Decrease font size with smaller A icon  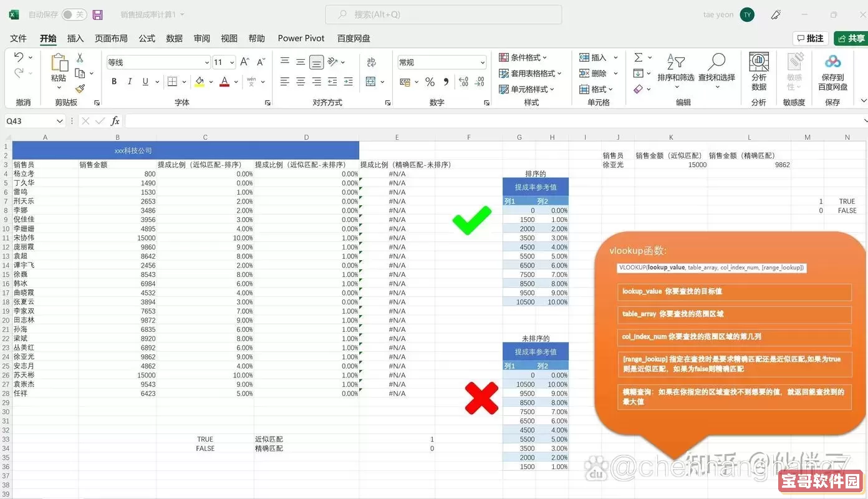[262, 62]
